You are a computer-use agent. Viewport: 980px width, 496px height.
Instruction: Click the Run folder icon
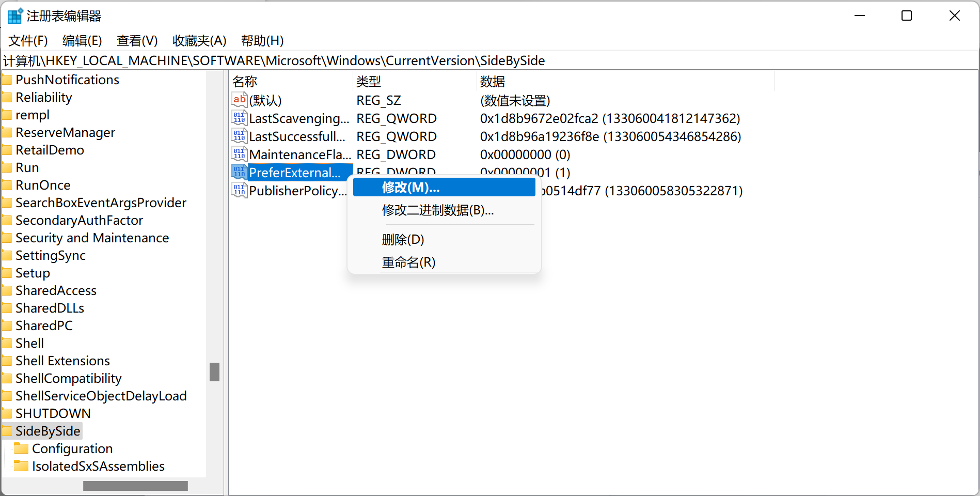7,167
